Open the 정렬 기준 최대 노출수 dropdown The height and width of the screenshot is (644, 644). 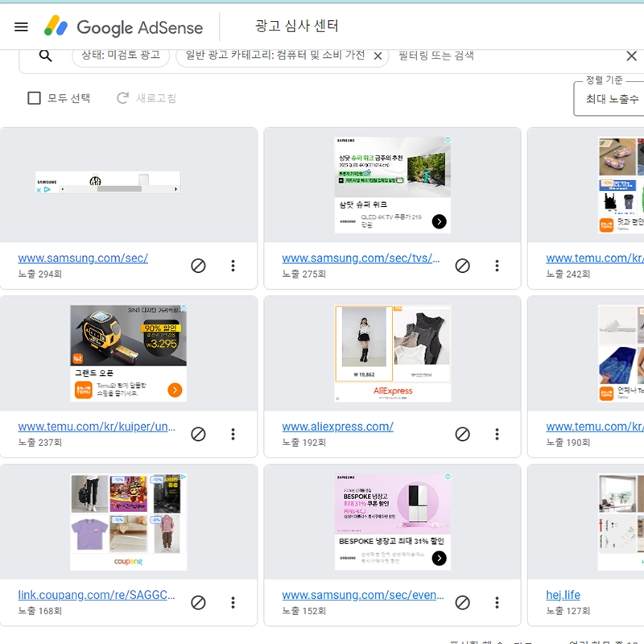click(x=609, y=98)
